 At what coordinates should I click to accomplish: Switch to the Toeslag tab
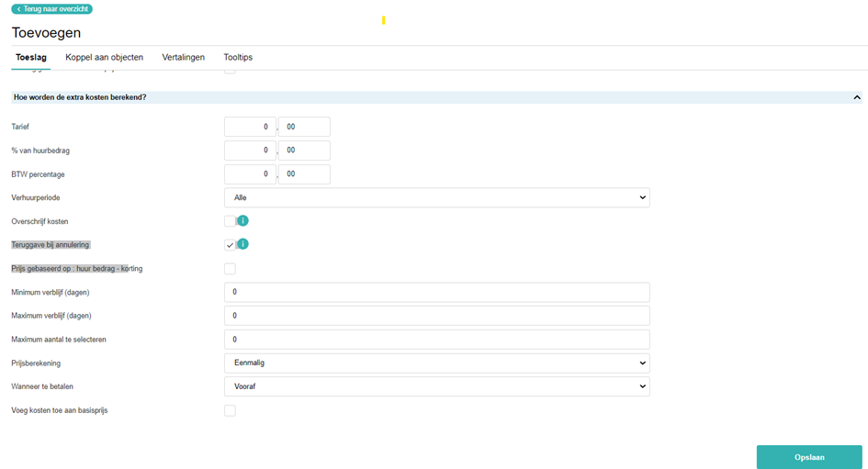(31, 58)
